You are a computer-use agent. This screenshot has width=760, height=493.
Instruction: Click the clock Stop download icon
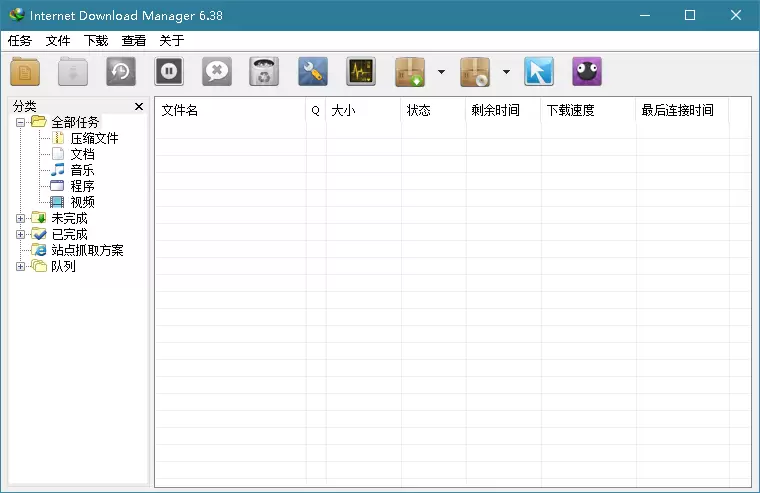(x=121, y=72)
